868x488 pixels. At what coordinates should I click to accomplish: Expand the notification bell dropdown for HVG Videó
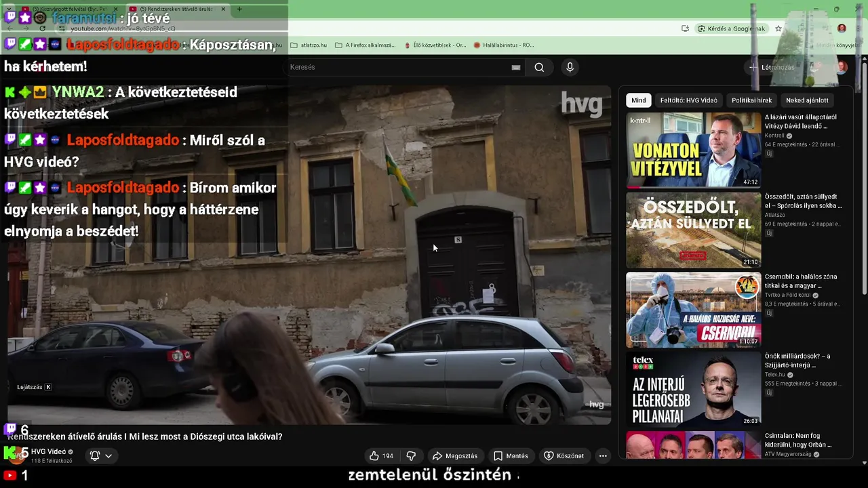pyautogui.click(x=101, y=456)
